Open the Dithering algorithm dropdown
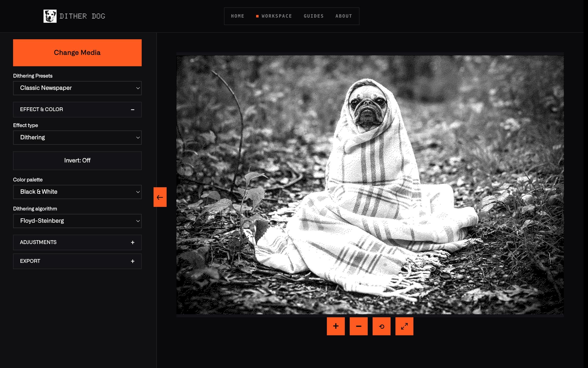588x368 pixels. pyautogui.click(x=77, y=221)
